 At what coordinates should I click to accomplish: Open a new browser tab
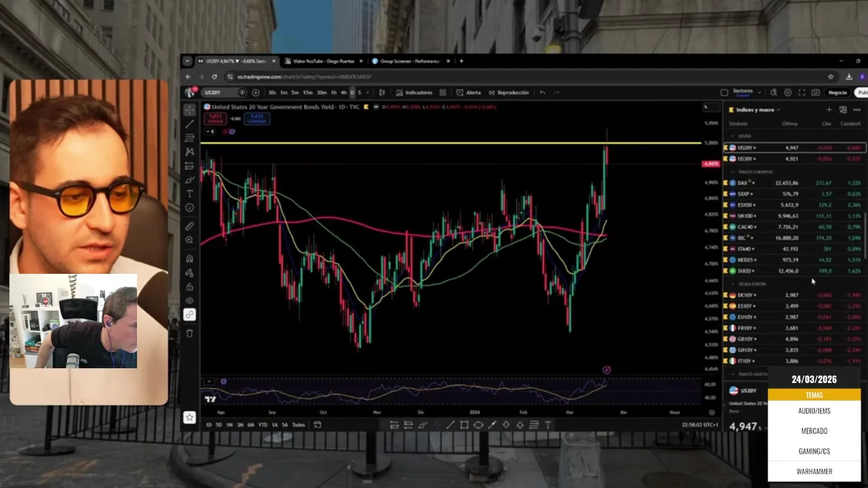[461, 61]
